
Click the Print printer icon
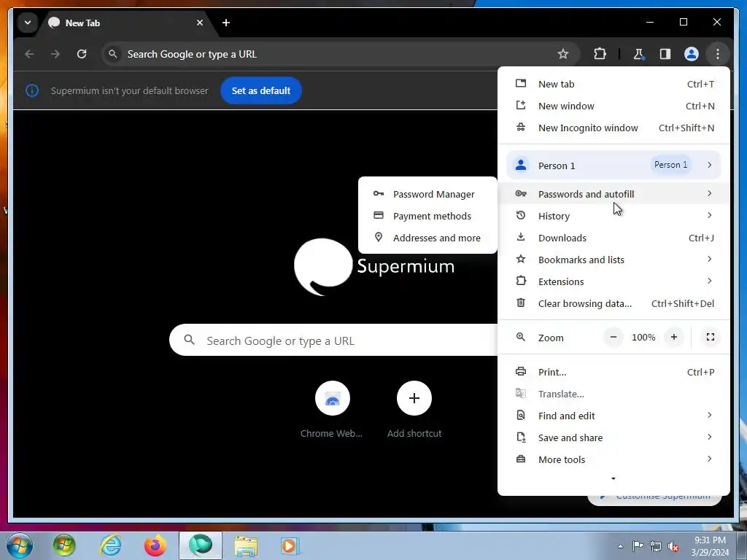point(521,371)
